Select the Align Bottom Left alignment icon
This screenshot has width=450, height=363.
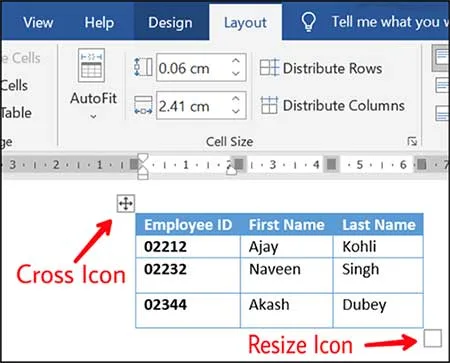click(443, 113)
